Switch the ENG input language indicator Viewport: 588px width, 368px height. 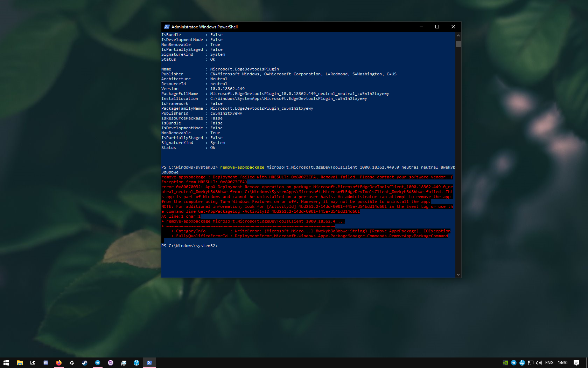click(x=549, y=363)
